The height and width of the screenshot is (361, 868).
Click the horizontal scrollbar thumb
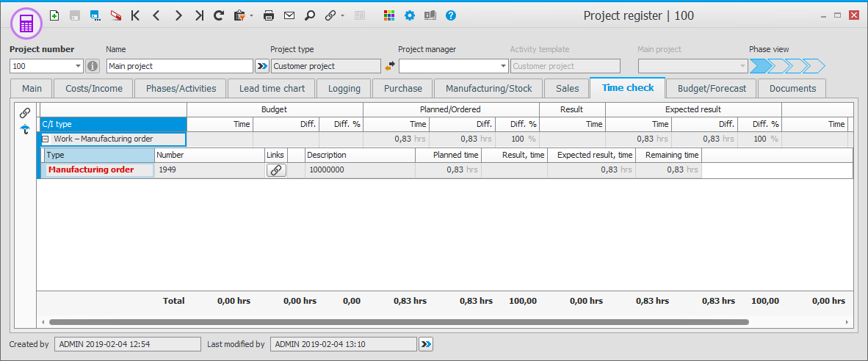399,322
